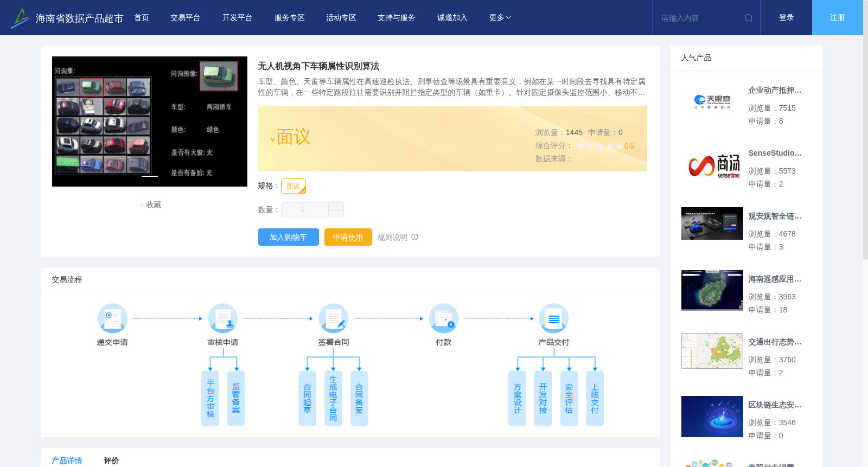This screenshot has width=868, height=467.
Task: Open the 规则说明 link
Action: tap(392, 237)
